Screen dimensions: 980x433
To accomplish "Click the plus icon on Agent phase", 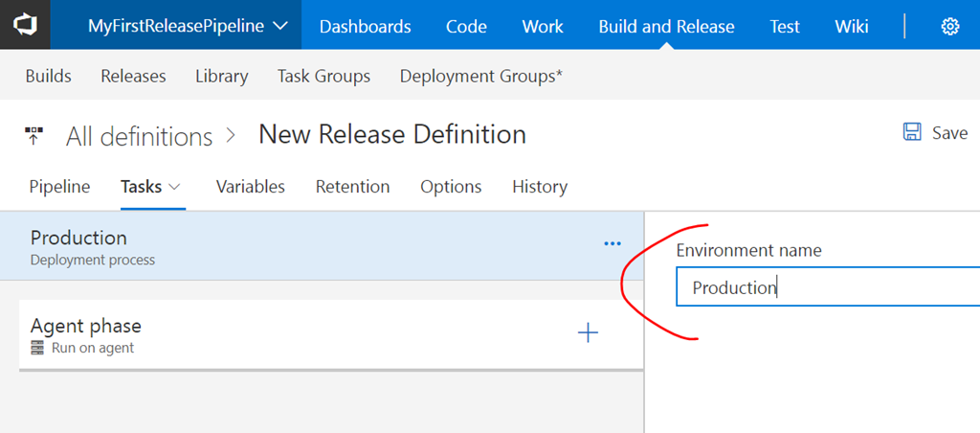I will coord(588,332).
